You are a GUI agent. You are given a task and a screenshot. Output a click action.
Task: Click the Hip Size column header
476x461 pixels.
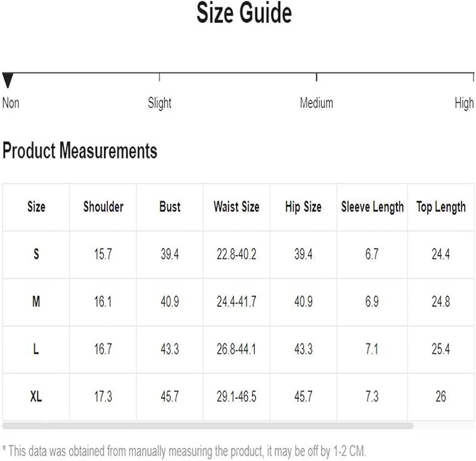point(303,207)
